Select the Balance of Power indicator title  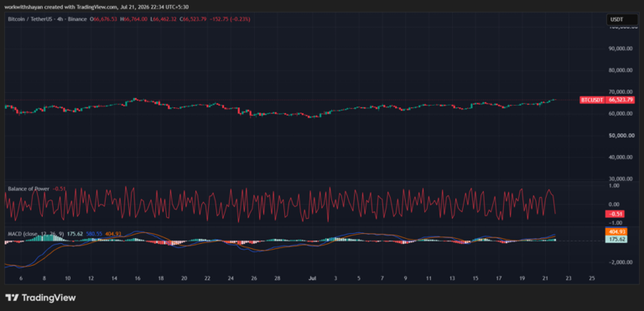pos(29,189)
